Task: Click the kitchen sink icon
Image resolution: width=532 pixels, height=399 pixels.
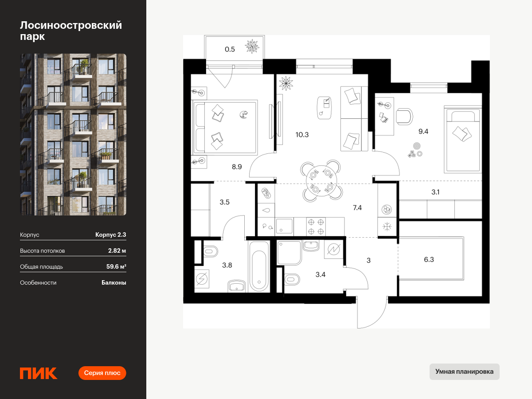Action: [x=284, y=226]
